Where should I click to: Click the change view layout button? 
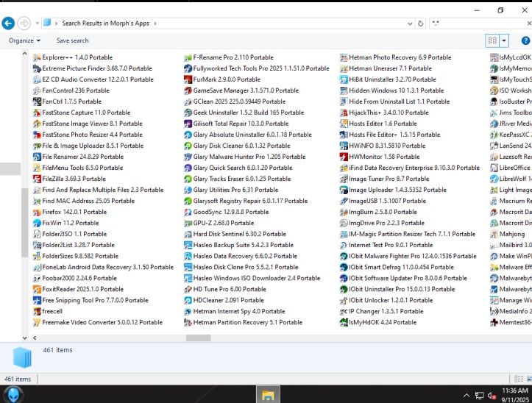coord(492,40)
